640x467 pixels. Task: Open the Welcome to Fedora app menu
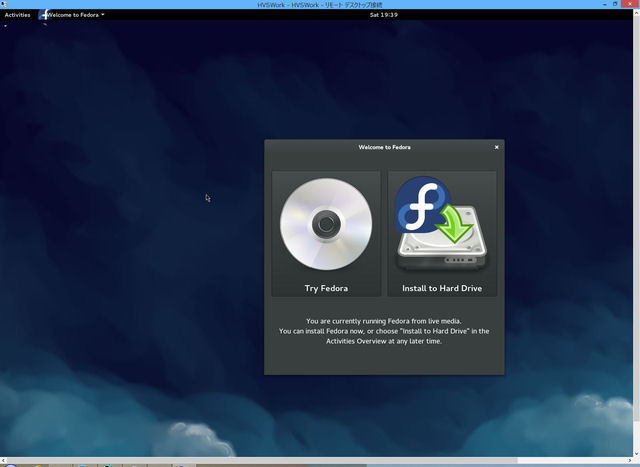click(76, 15)
